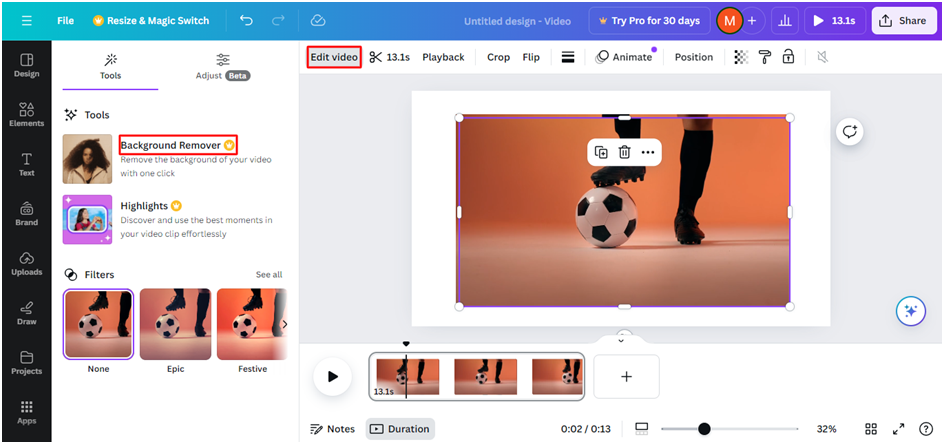Screen dimensions: 944x444
Task: Open the Design sidebar panel
Action: [26, 66]
